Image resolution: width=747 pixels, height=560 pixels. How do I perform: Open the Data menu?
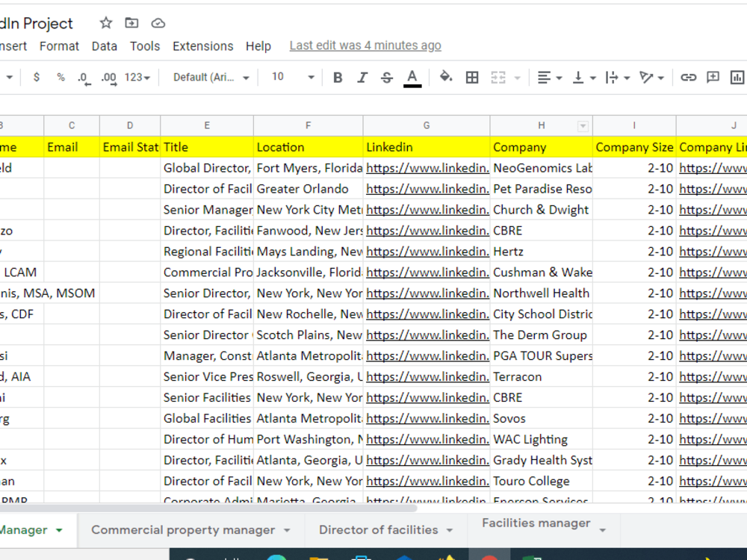tap(105, 46)
